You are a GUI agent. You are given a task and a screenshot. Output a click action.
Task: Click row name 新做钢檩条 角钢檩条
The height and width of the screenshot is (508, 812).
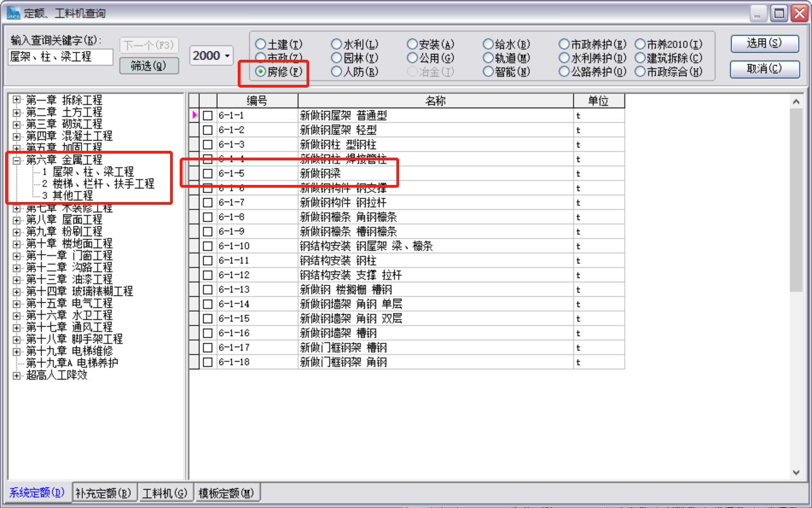pos(349,217)
